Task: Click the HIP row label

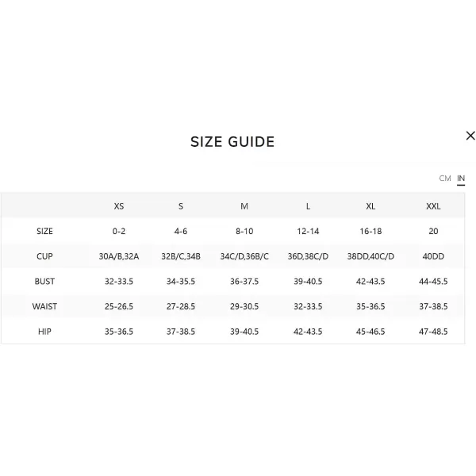Action: point(44,332)
